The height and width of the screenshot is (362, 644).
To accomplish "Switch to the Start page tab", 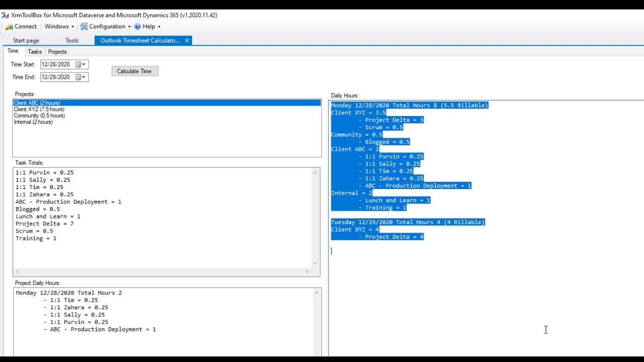I will coord(26,40).
